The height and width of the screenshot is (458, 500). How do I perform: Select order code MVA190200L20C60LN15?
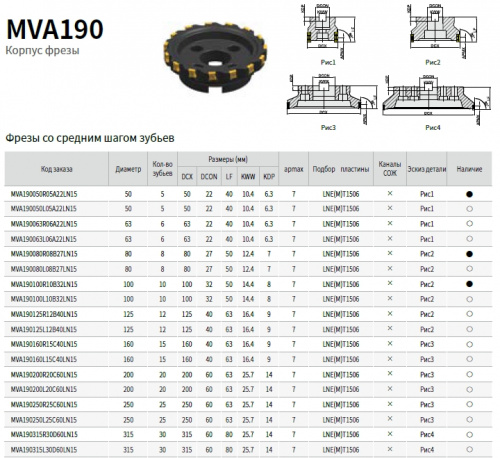(x=43, y=389)
